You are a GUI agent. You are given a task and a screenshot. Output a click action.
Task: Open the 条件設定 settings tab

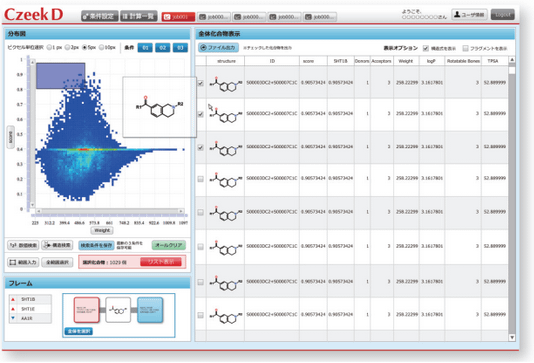pos(99,16)
